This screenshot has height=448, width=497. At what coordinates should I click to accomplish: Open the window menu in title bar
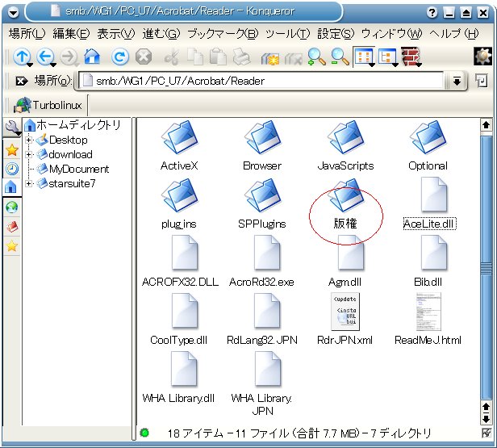(13, 13)
